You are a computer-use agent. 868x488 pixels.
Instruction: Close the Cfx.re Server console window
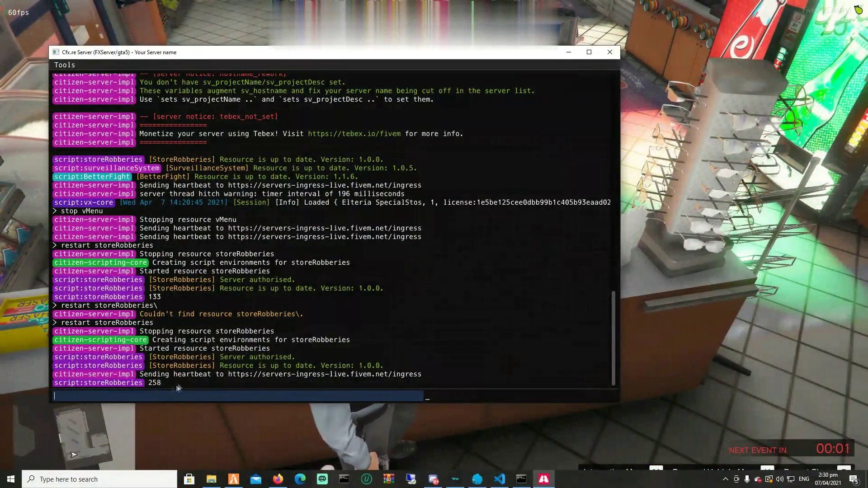coord(610,52)
